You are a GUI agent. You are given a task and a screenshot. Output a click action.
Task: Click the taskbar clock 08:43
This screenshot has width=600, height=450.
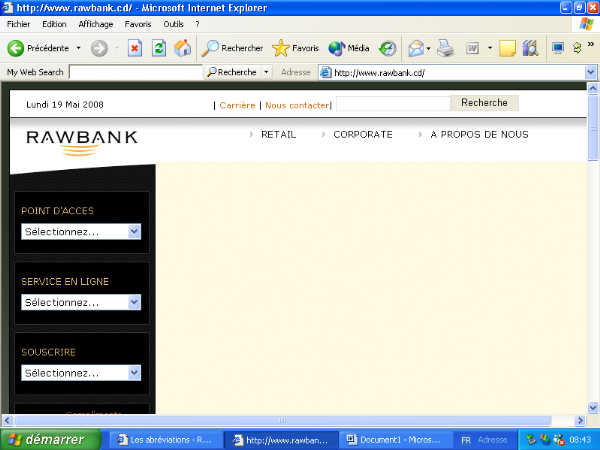pos(580,440)
